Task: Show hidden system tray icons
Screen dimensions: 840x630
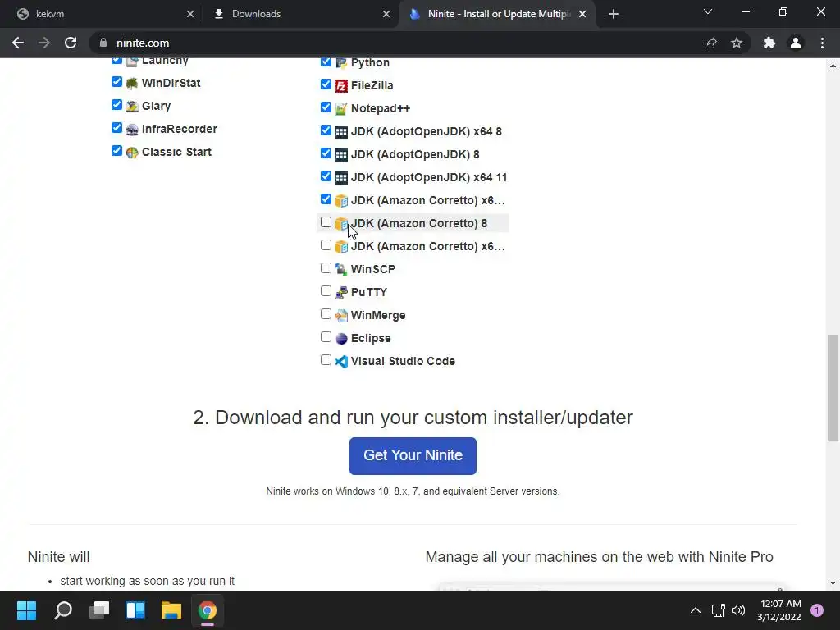Action: [x=696, y=610]
